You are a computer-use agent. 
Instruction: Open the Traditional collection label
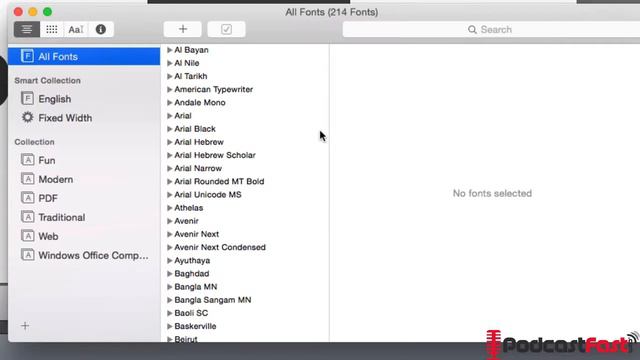tap(62, 217)
